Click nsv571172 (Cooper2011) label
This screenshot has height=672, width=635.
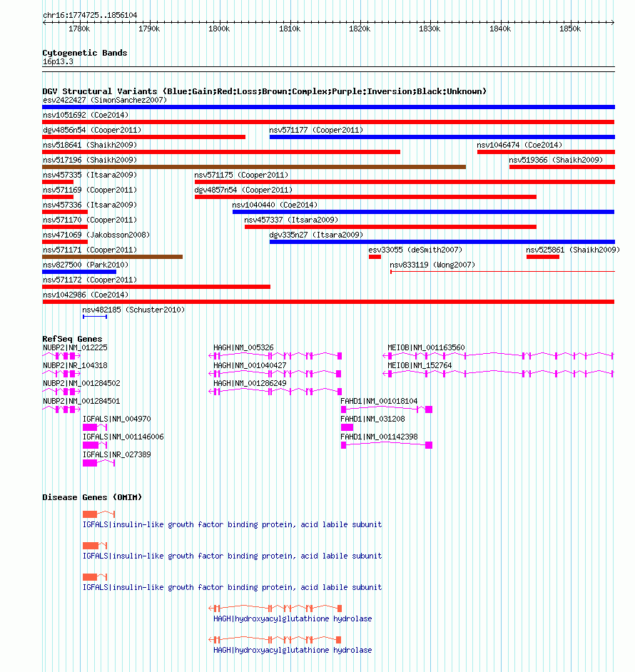click(90, 280)
